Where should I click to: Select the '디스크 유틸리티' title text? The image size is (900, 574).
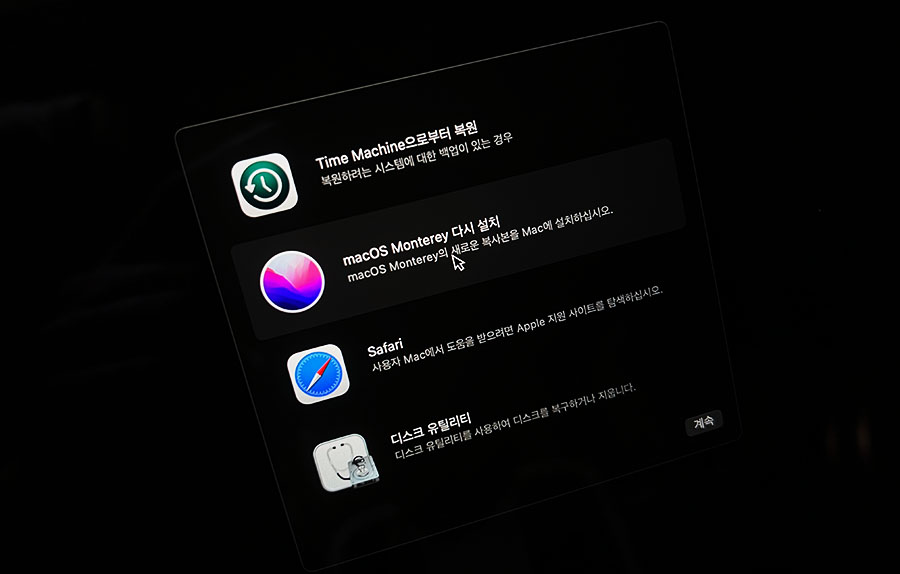tap(431, 428)
